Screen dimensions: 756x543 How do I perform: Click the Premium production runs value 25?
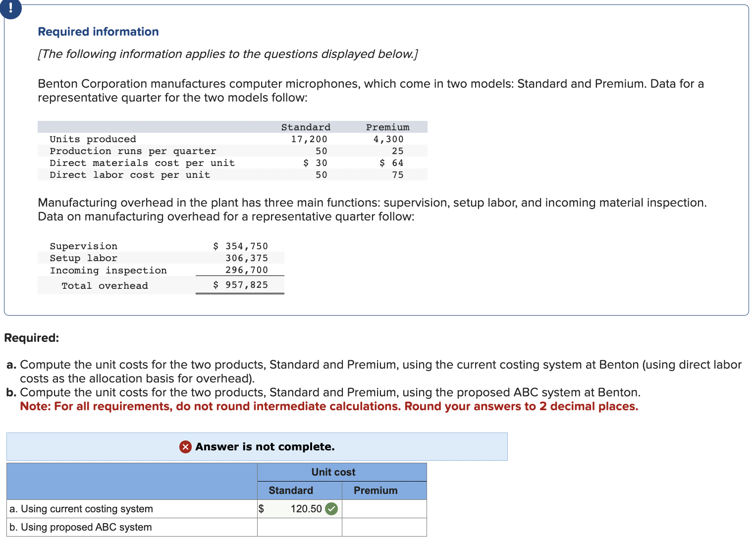click(x=398, y=151)
